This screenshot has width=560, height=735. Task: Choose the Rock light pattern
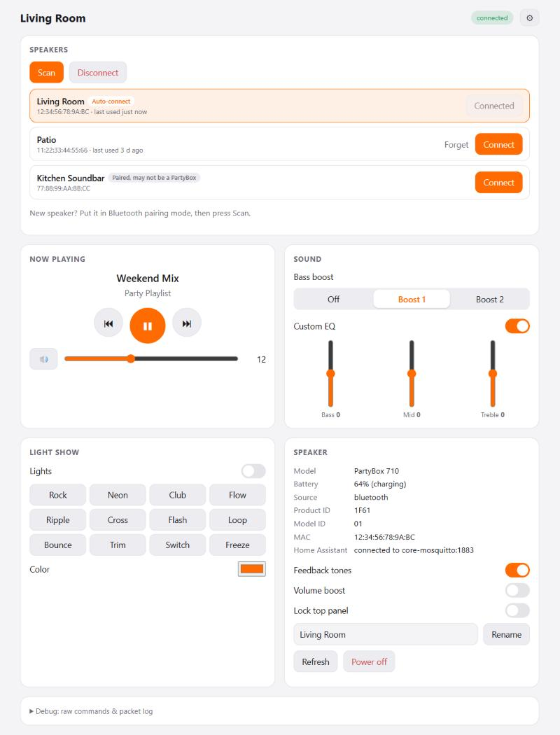57,495
